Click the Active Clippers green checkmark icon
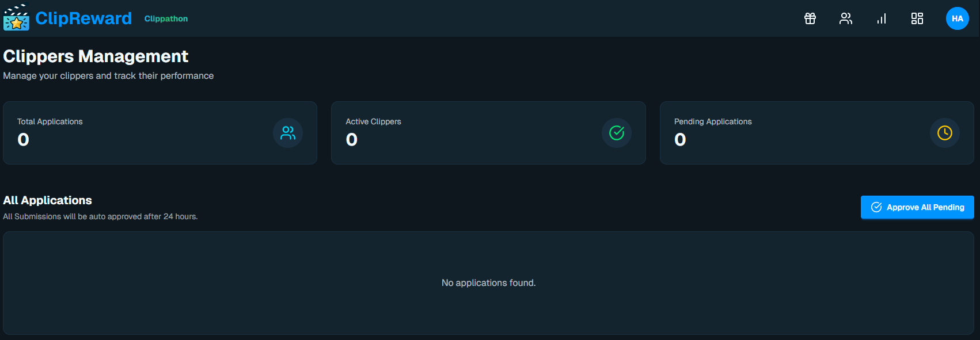This screenshot has width=980, height=340. click(617, 133)
